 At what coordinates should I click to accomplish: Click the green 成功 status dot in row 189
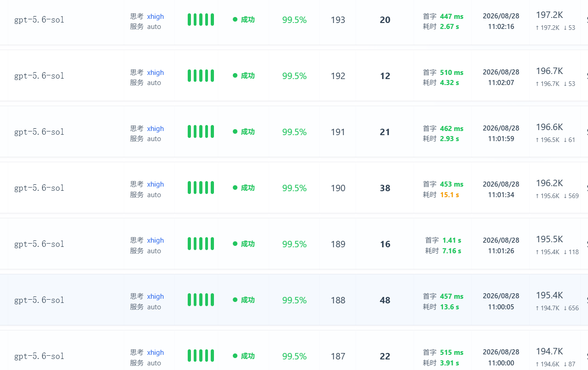coord(235,244)
